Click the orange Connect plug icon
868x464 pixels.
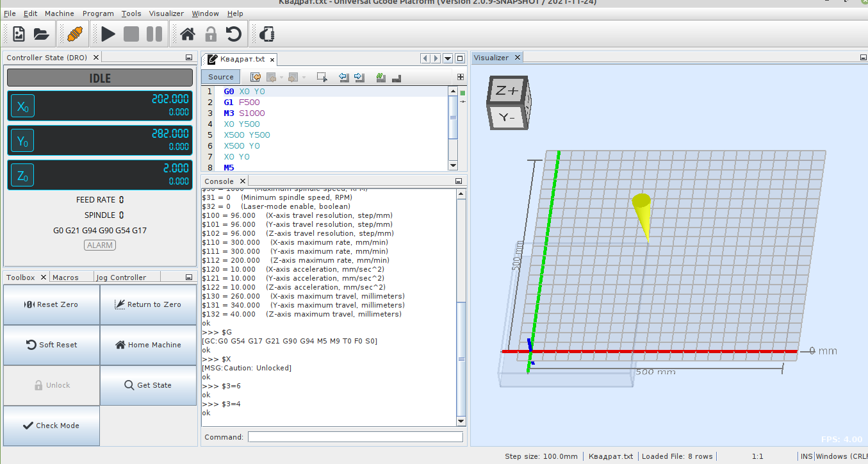[74, 34]
